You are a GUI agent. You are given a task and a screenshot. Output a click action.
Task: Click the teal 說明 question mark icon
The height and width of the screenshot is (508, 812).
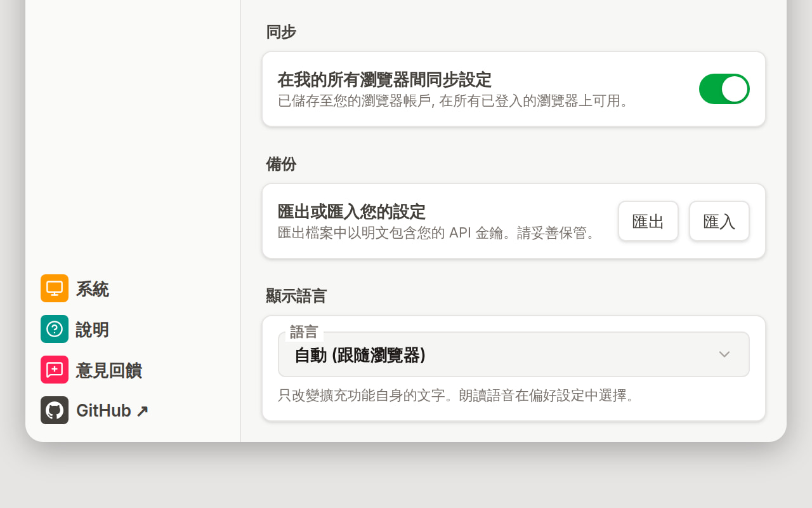click(x=55, y=329)
